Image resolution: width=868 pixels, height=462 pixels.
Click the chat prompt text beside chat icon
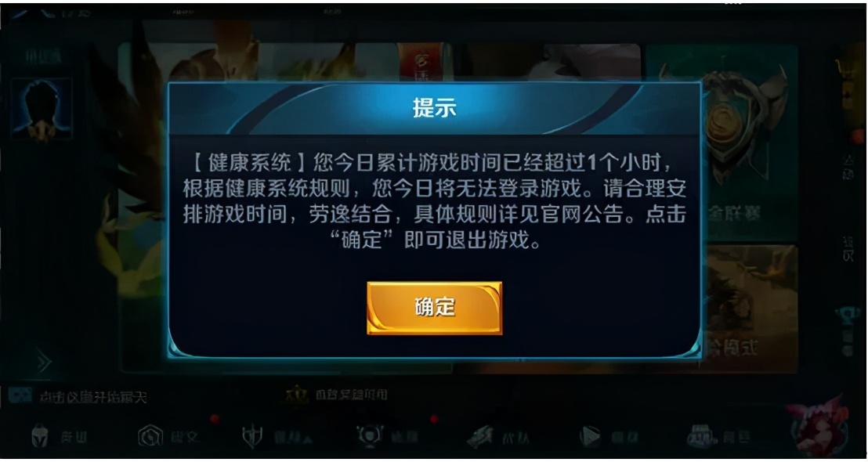pos(92,397)
